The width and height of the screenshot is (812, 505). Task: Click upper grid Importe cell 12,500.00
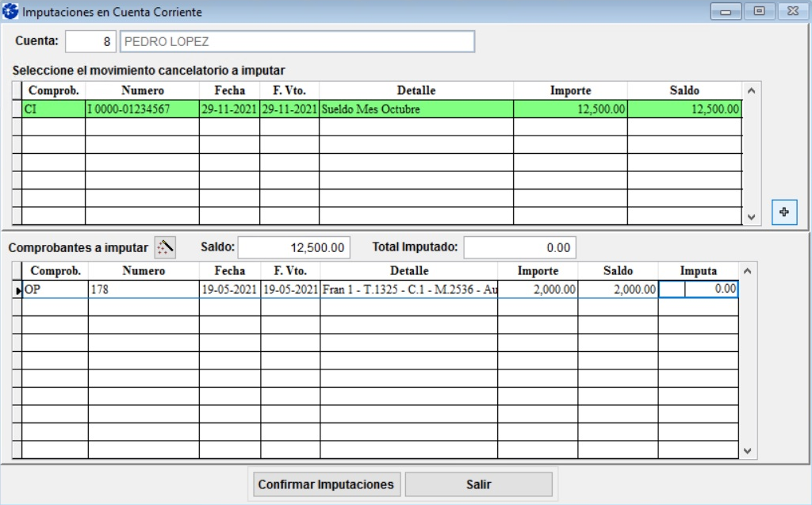pyautogui.click(x=570, y=109)
